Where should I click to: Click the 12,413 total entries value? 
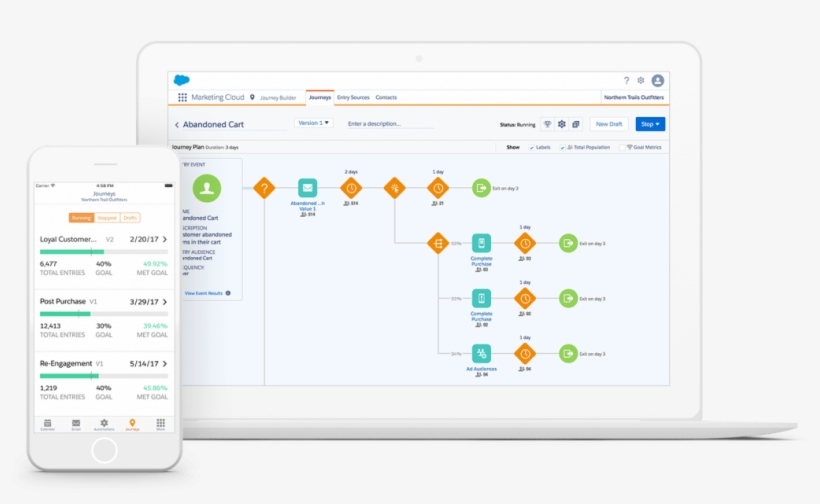coord(50,326)
